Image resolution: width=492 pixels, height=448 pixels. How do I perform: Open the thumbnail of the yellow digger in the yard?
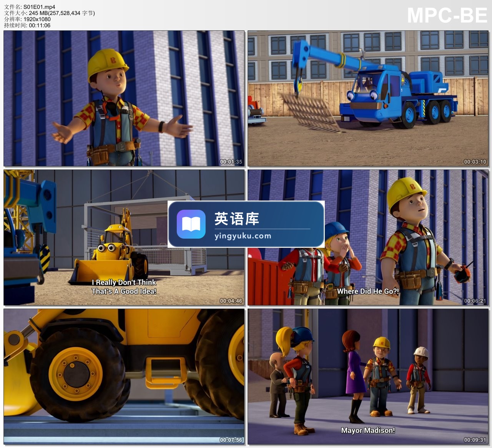point(124,237)
